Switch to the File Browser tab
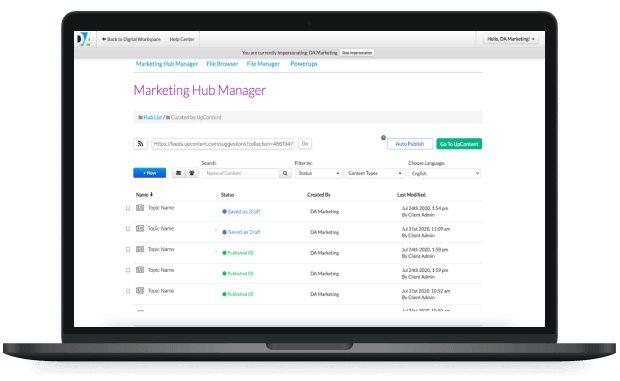The height and width of the screenshot is (381, 620). point(222,64)
